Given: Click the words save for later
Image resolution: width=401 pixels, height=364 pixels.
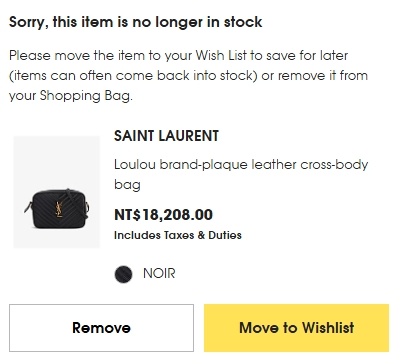Looking at the screenshot, I should [x=307, y=55].
